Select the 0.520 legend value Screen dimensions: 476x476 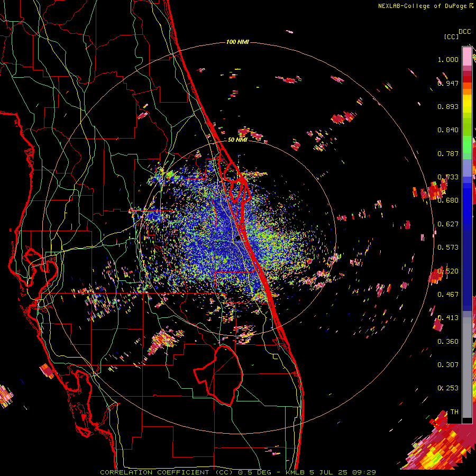tap(448, 271)
